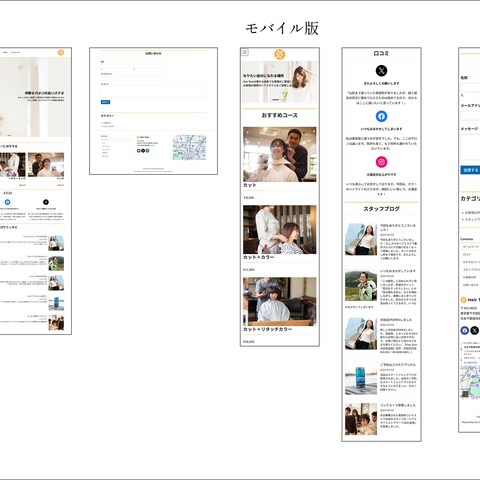Screen dimensions: 480x480
Task: Click the email input on the contact page mockup
Action: click(x=132, y=78)
